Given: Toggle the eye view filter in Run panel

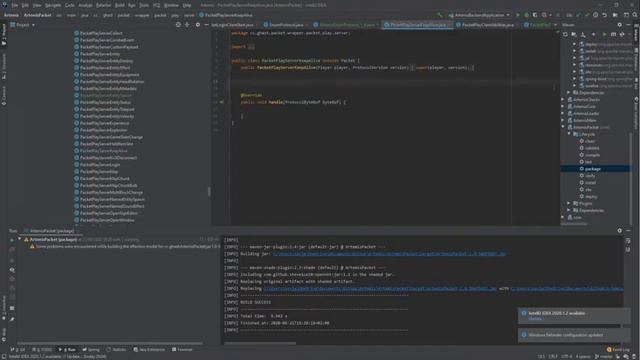Looking at the screenshot, I should point(12,270).
